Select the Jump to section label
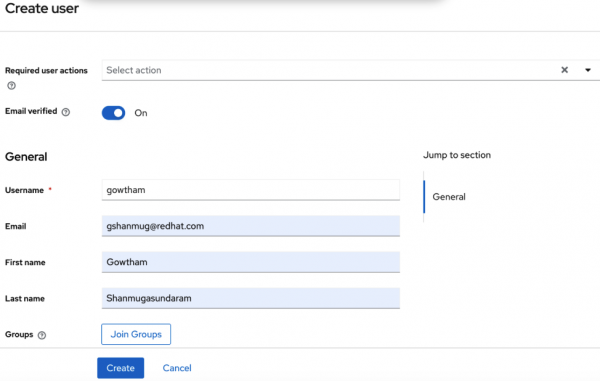600x381 pixels. (x=457, y=155)
